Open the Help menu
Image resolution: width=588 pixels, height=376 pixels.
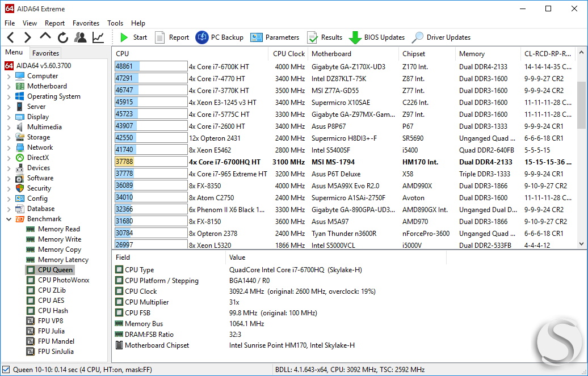coord(138,23)
